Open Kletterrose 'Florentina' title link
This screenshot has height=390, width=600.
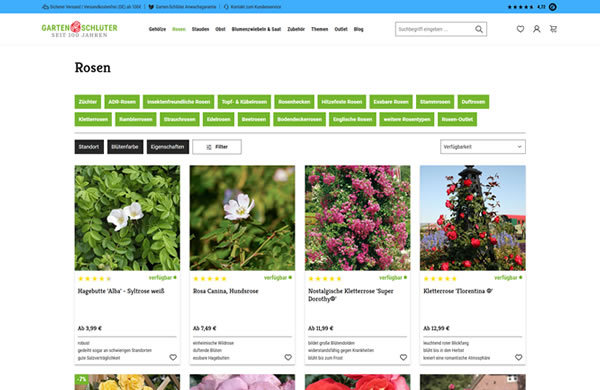click(x=458, y=291)
